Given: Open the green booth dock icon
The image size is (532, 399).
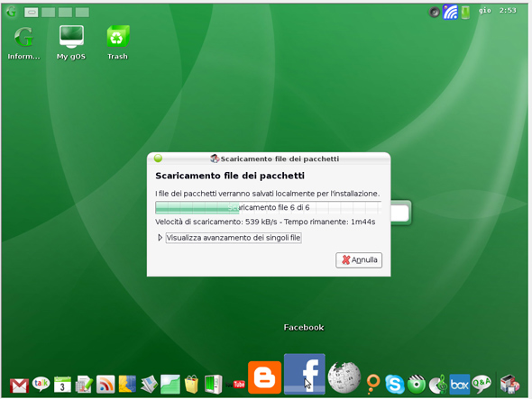Looking at the screenshot, I should (214, 385).
